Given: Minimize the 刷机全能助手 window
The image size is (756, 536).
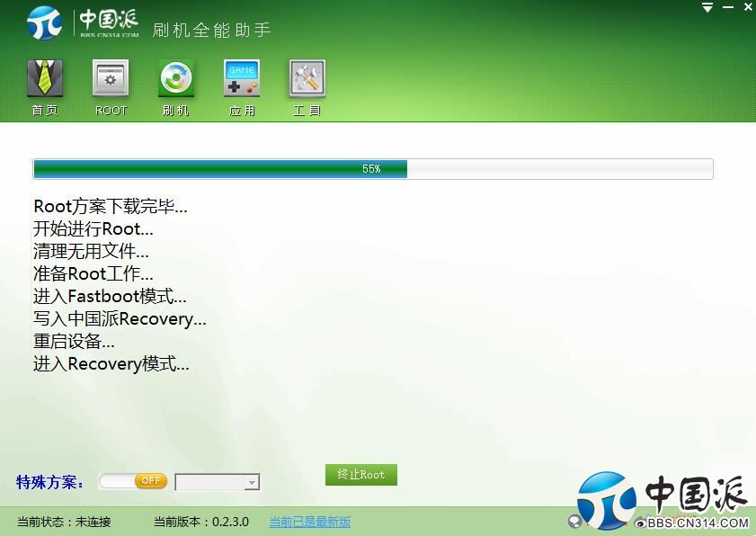Looking at the screenshot, I should click(728, 7).
